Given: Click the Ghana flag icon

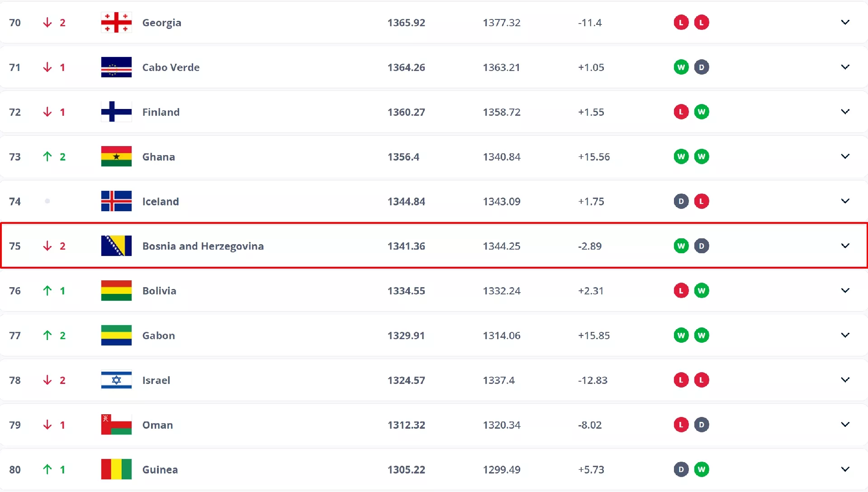Looking at the screenshot, I should pyautogui.click(x=116, y=156).
